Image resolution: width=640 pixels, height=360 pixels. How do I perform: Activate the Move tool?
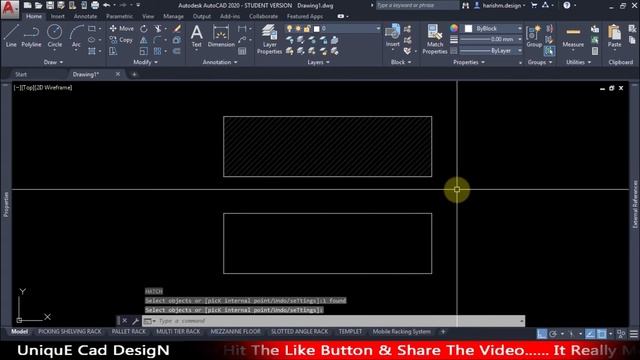pyautogui.click(x=121, y=29)
